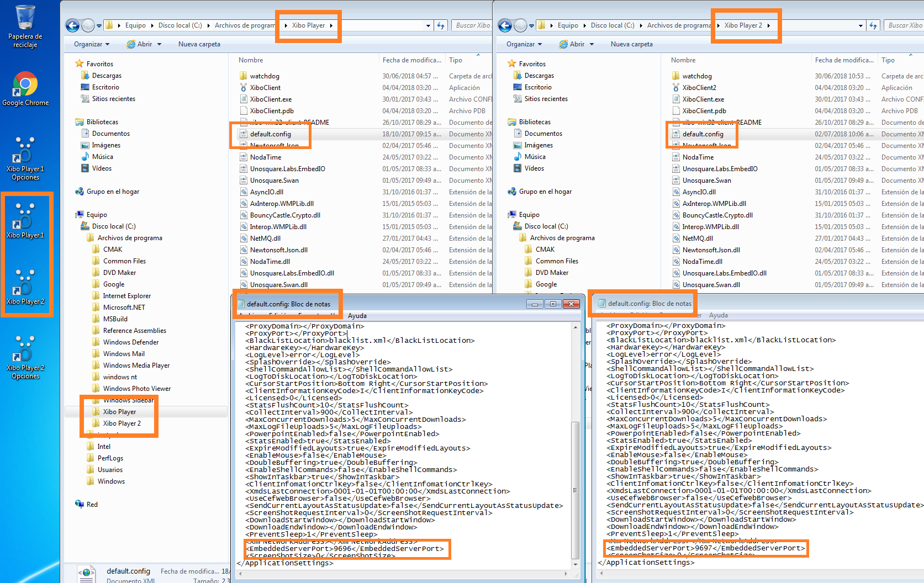The image size is (924, 583).
Task: Expand breadcrumb arrow after Xibo Player
Action: tap(331, 25)
